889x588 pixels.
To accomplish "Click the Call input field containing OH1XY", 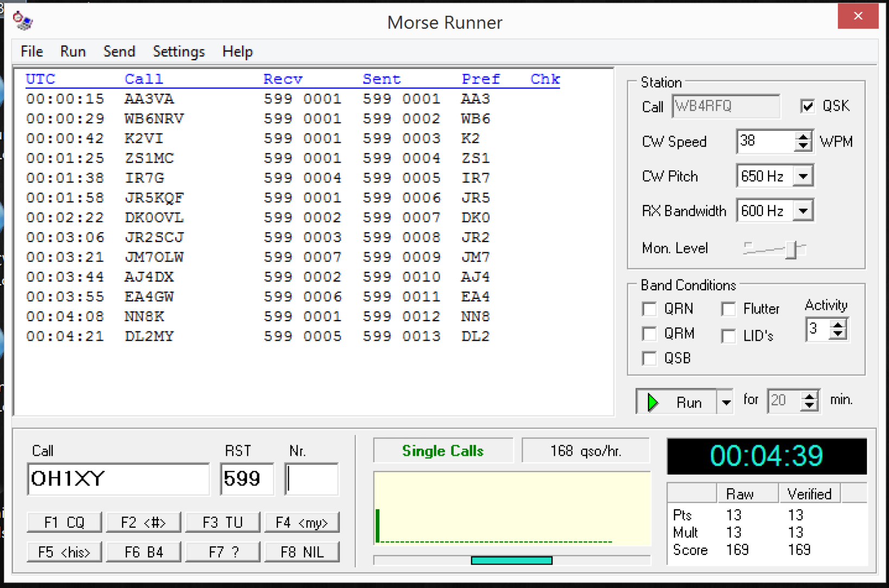I will 118,479.
